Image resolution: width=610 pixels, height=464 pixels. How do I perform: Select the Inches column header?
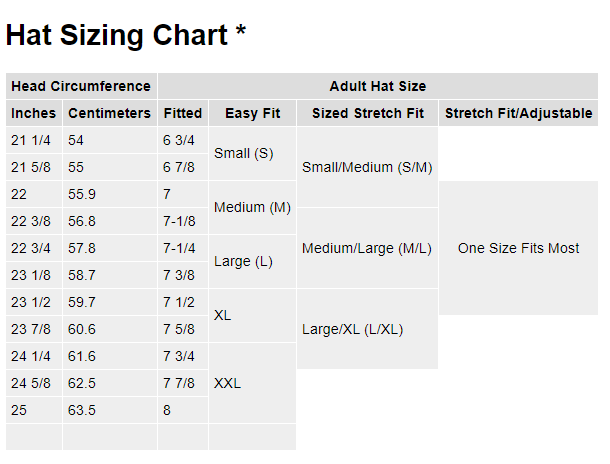tap(34, 113)
